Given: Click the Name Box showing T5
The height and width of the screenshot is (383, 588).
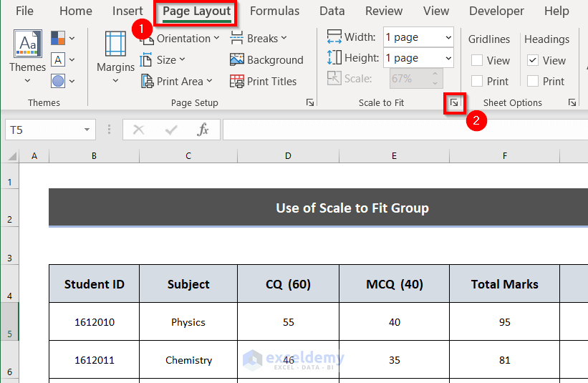Looking at the screenshot, I should click(43, 130).
